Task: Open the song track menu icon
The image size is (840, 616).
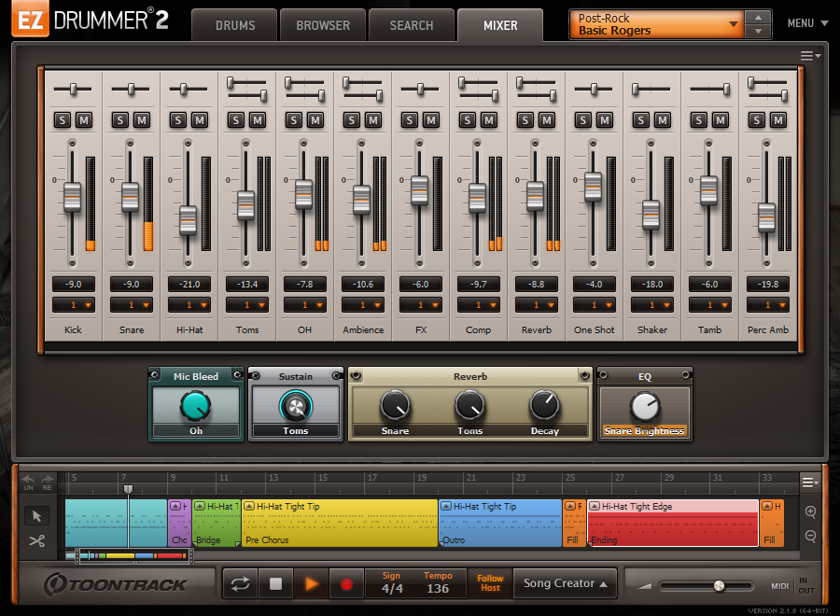Action: [810, 483]
